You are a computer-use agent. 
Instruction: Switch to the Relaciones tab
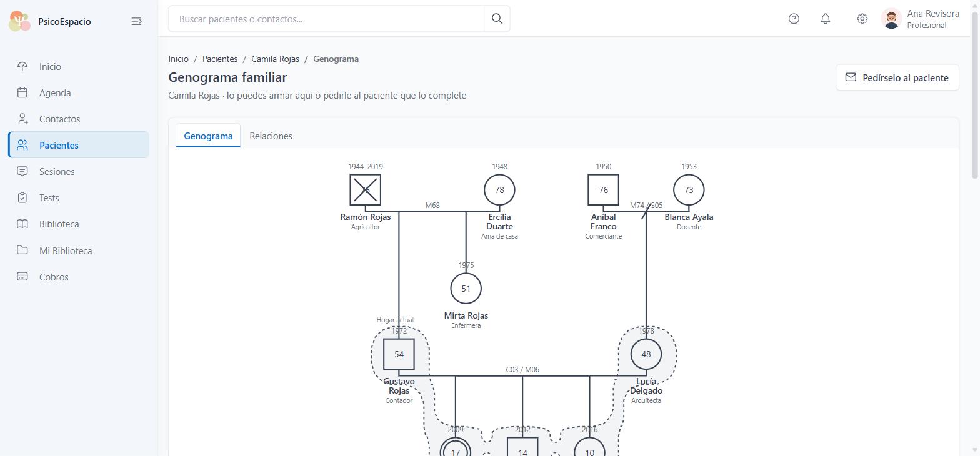click(271, 136)
